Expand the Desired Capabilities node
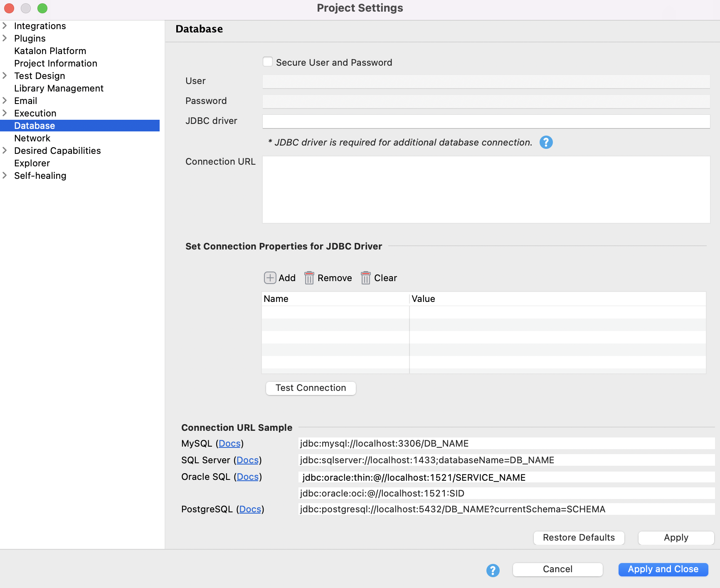720x588 pixels. point(5,151)
